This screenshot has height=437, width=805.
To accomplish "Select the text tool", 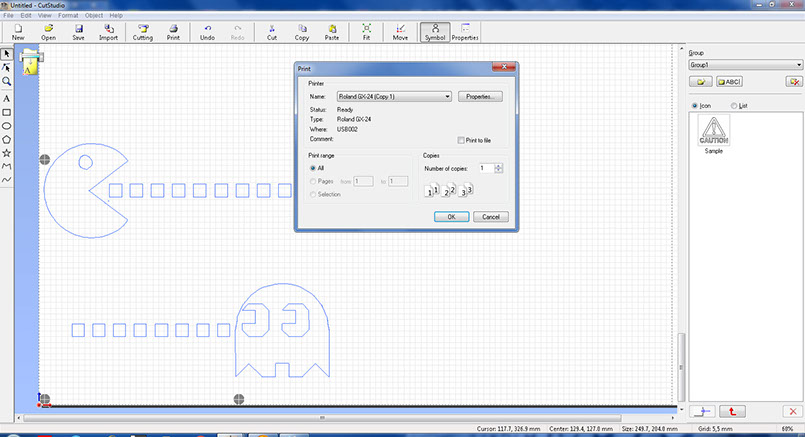I will (x=7, y=99).
